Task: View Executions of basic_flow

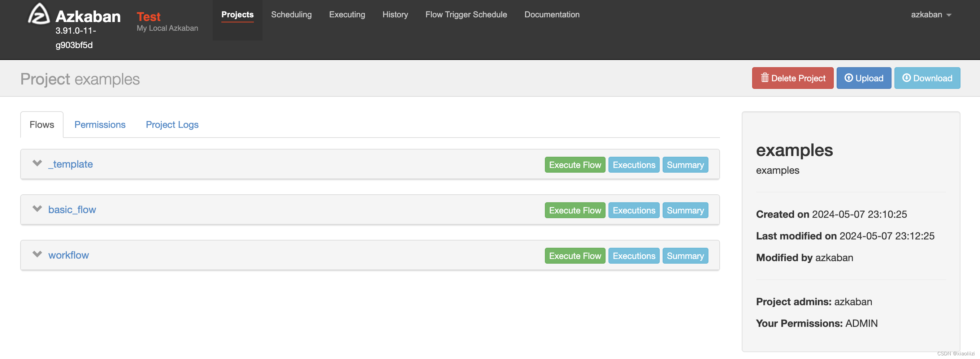Action: click(x=634, y=210)
